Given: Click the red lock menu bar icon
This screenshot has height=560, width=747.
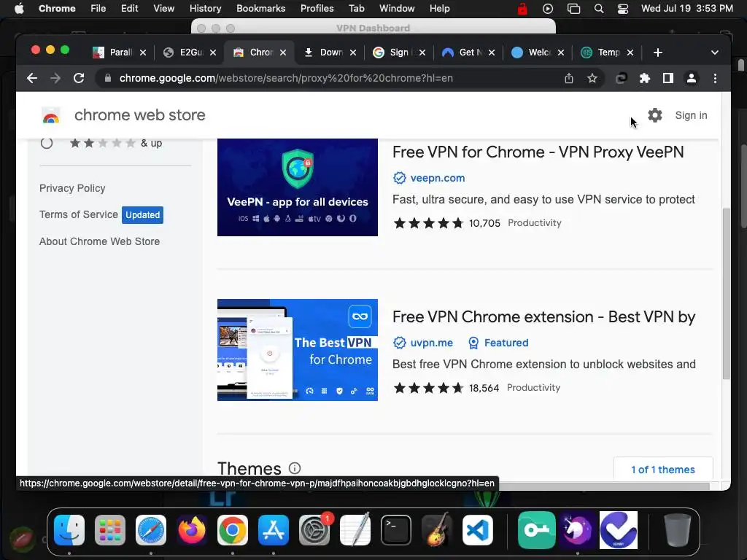Looking at the screenshot, I should click(522, 9).
